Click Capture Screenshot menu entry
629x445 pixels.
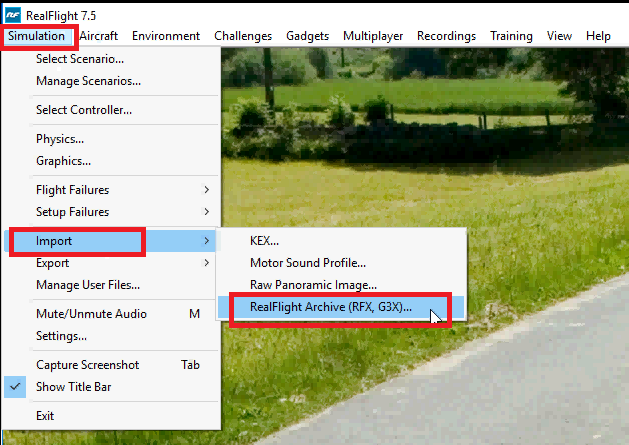[x=88, y=365]
